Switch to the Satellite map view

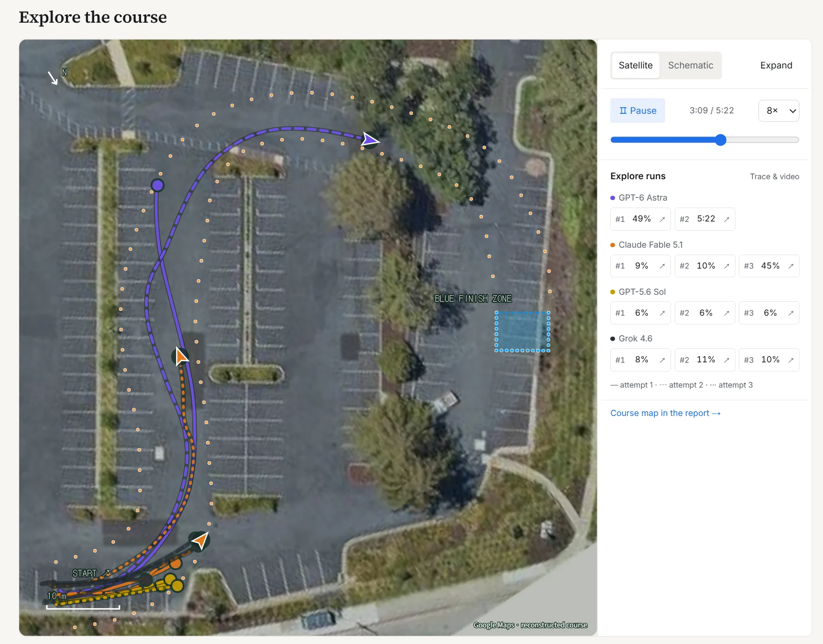(x=636, y=65)
